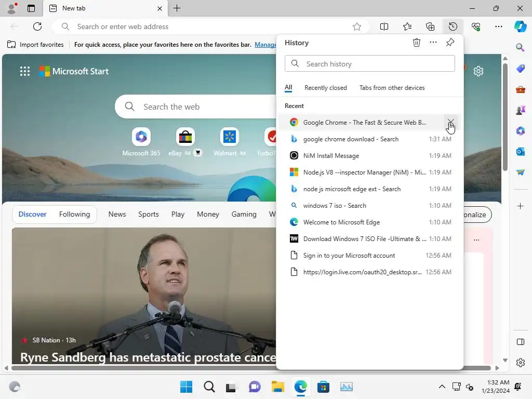Open Microsoft Store from taskbar

pyautogui.click(x=323, y=387)
